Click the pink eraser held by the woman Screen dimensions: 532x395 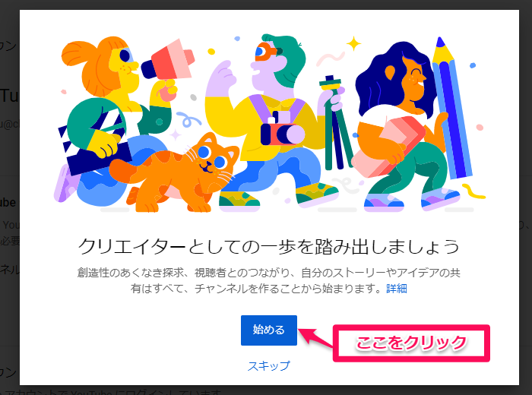388,146
